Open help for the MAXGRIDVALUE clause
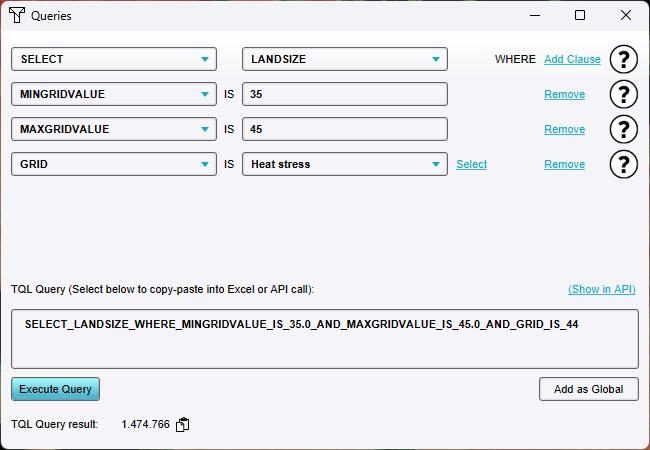The width and height of the screenshot is (650, 450). (624, 129)
